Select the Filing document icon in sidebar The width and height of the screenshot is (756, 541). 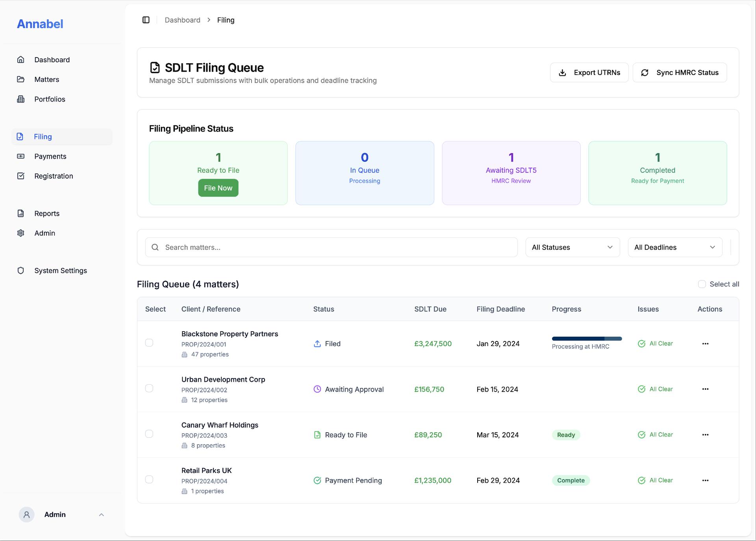click(x=21, y=137)
